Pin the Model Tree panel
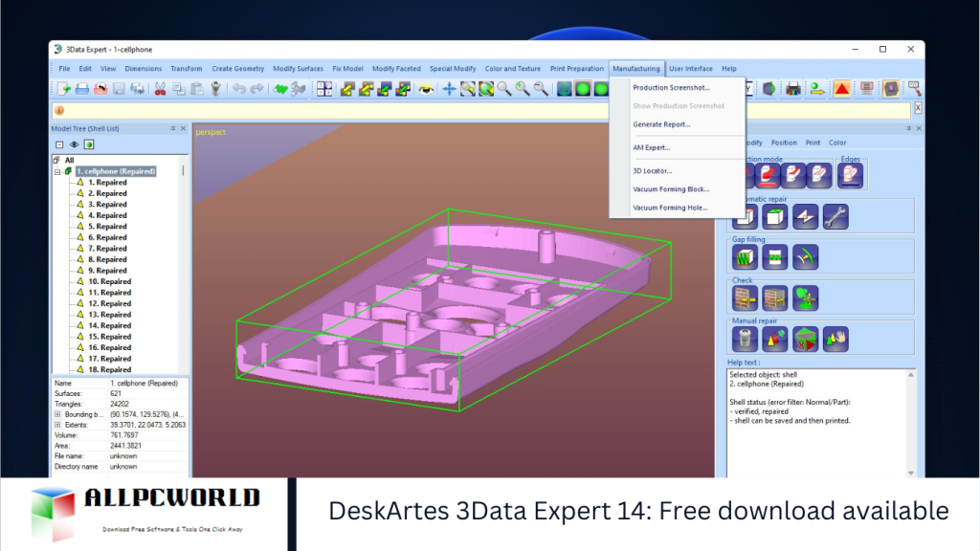Image resolution: width=980 pixels, height=551 pixels. tap(173, 129)
